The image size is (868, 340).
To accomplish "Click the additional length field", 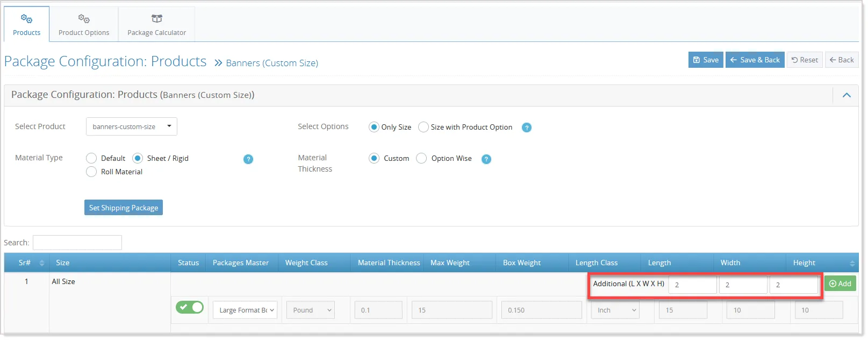I will pos(693,285).
